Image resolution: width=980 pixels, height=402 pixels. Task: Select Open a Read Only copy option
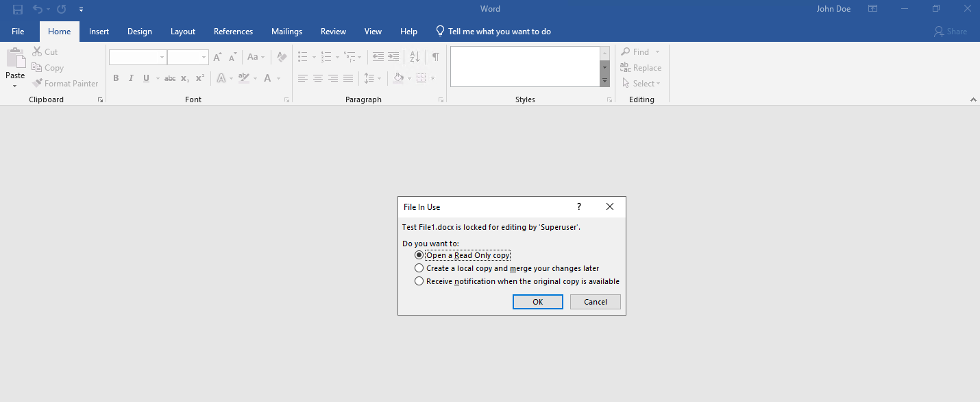419,255
